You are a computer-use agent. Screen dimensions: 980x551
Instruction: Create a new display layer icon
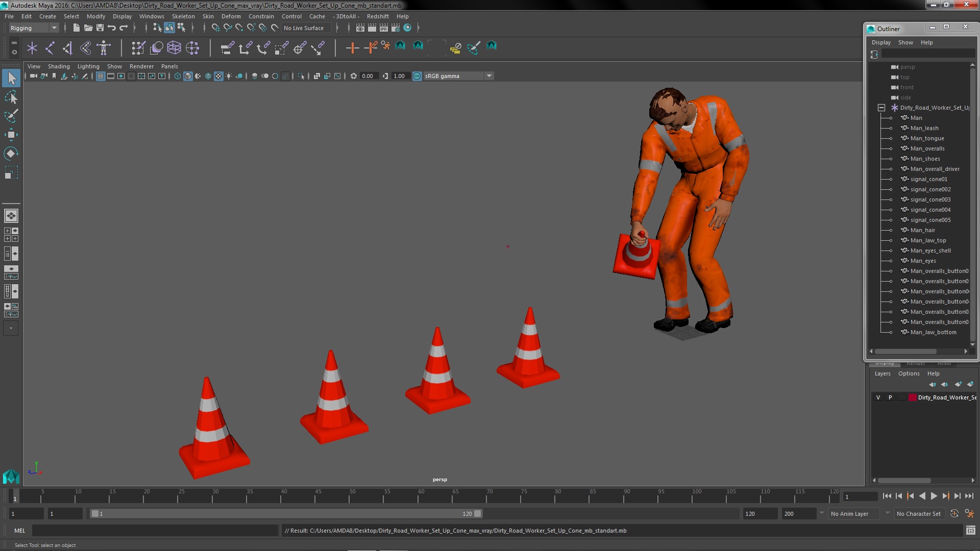pos(958,384)
